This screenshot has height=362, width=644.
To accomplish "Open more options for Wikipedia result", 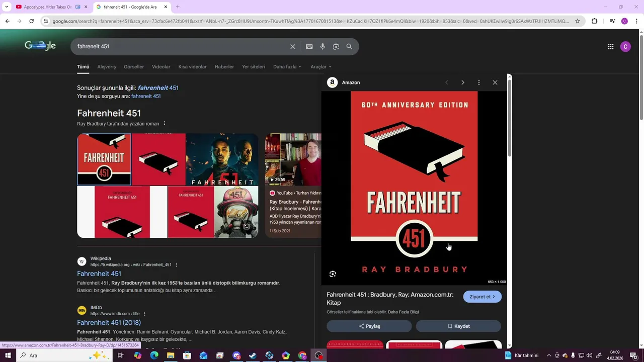I will point(176,265).
